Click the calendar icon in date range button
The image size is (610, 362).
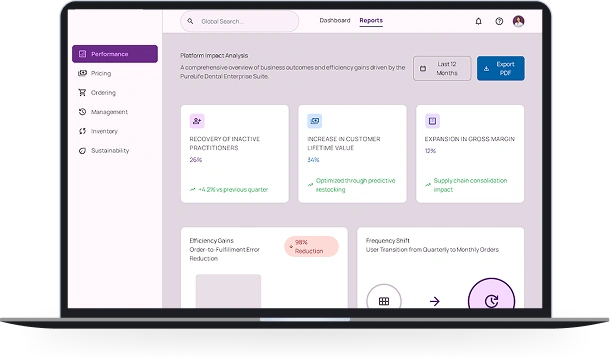tap(423, 69)
